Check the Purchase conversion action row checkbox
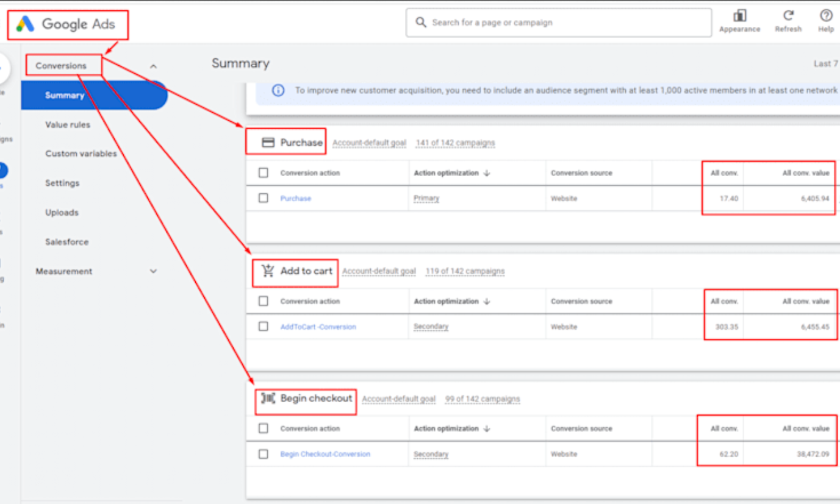This screenshot has height=504, width=840. 264,198
